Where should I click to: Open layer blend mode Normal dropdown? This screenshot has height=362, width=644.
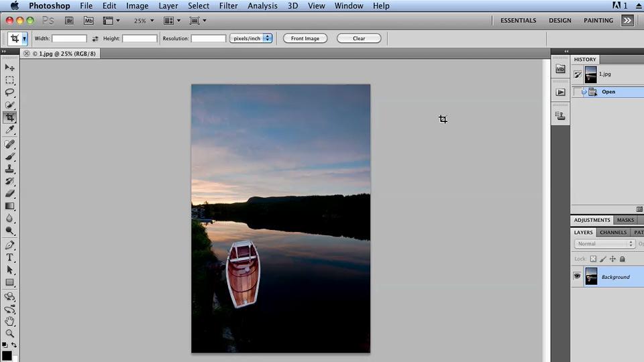[x=604, y=244]
